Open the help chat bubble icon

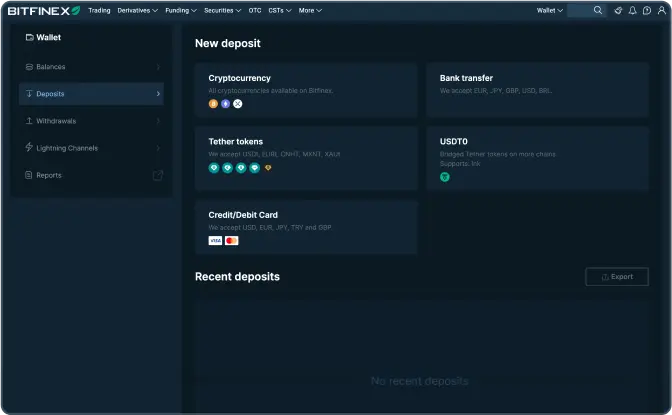click(x=647, y=11)
